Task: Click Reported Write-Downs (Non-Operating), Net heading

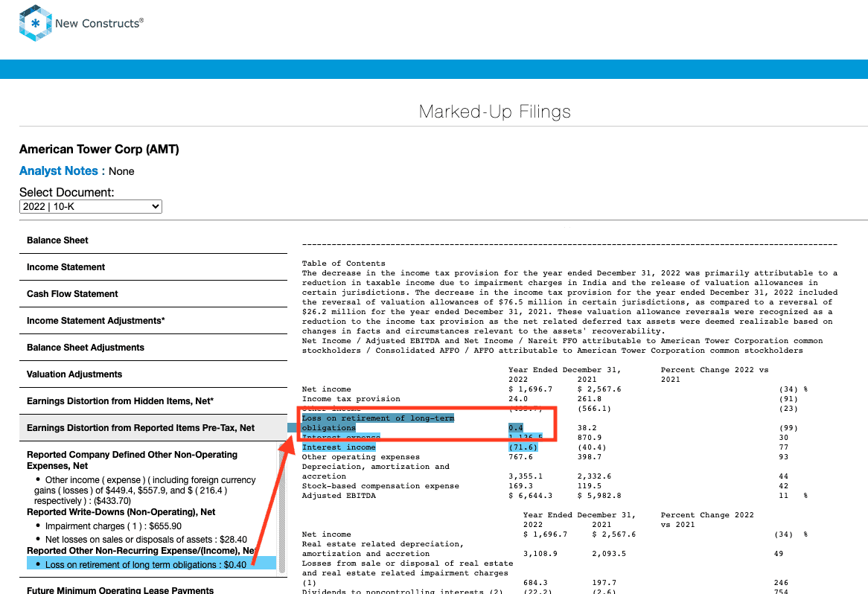Action: pos(121,512)
